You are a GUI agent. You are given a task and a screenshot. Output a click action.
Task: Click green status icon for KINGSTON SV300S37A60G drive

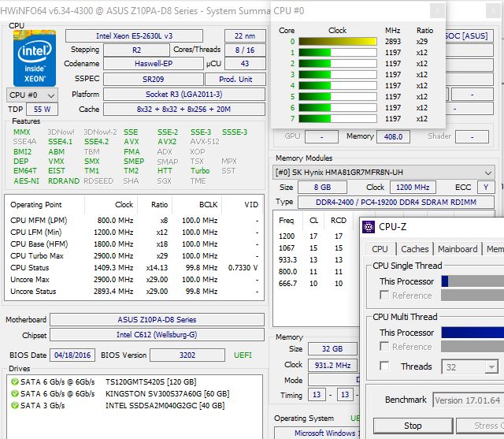(x=14, y=393)
